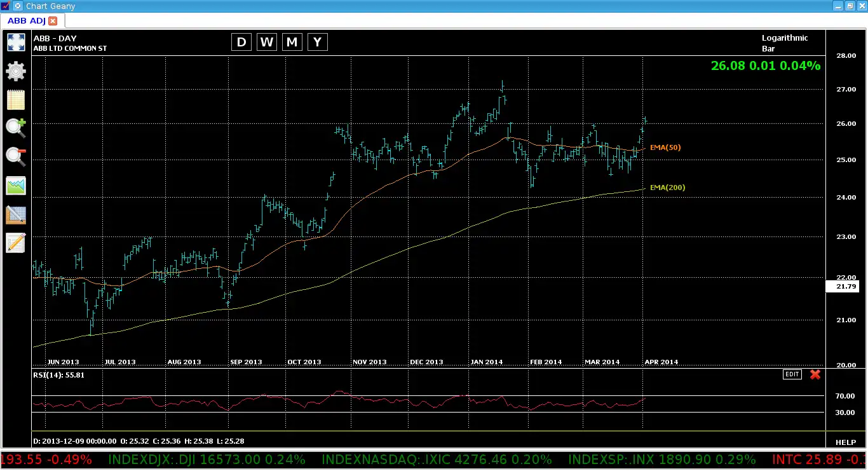
Task: Click the FEB 2014 date label
Action: [545, 362]
